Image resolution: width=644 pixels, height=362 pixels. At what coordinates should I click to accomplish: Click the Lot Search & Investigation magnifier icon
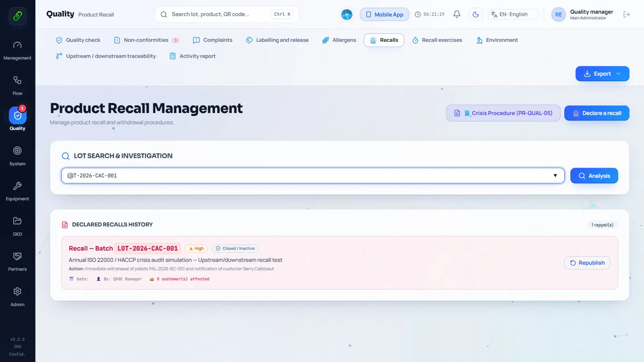click(x=66, y=156)
